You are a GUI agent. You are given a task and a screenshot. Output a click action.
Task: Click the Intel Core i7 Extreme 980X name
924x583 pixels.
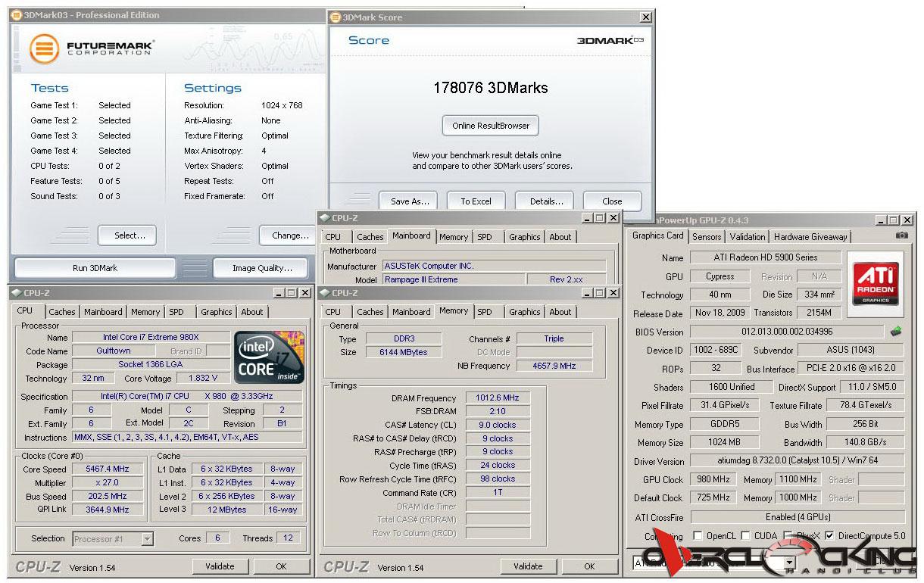point(151,338)
